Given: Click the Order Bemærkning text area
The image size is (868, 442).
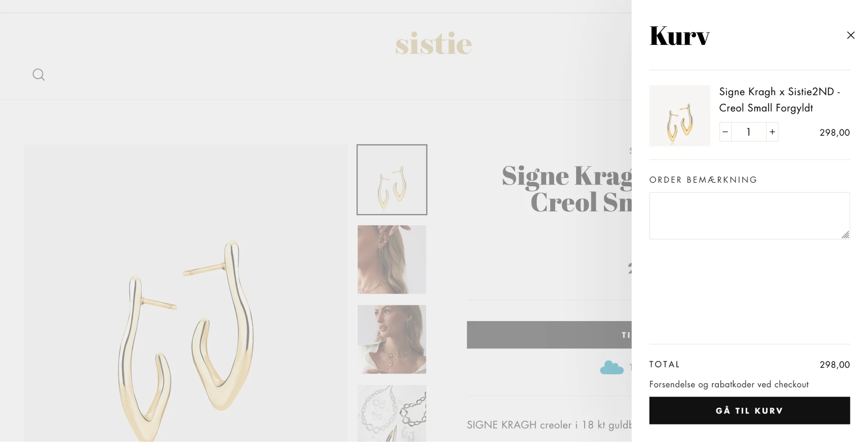Looking at the screenshot, I should coord(749,216).
